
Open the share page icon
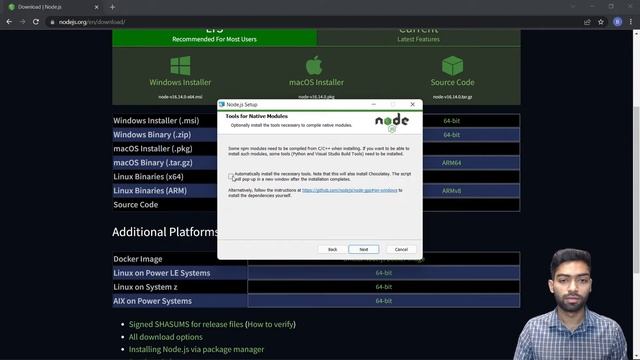click(587, 22)
